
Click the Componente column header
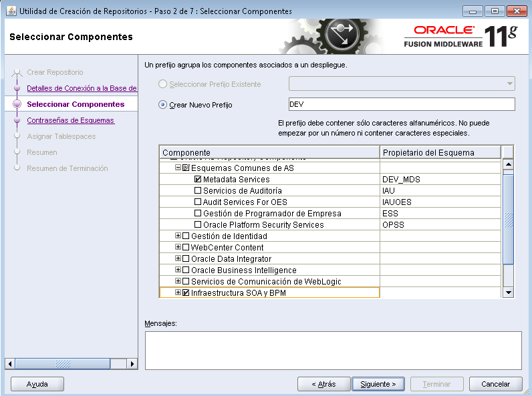tap(269, 152)
